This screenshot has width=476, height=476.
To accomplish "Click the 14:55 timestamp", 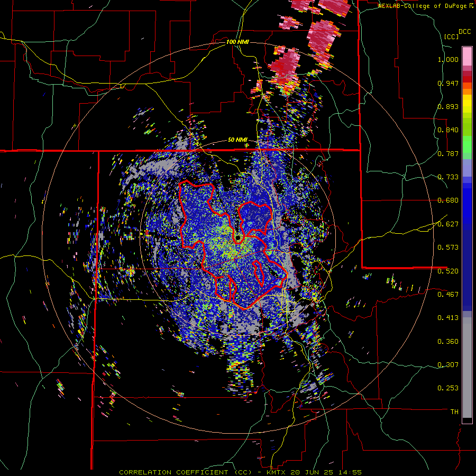I will (349, 472).
